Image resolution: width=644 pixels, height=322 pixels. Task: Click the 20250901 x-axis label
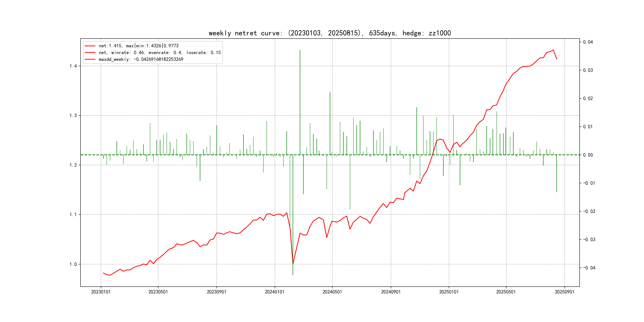pyautogui.click(x=564, y=292)
